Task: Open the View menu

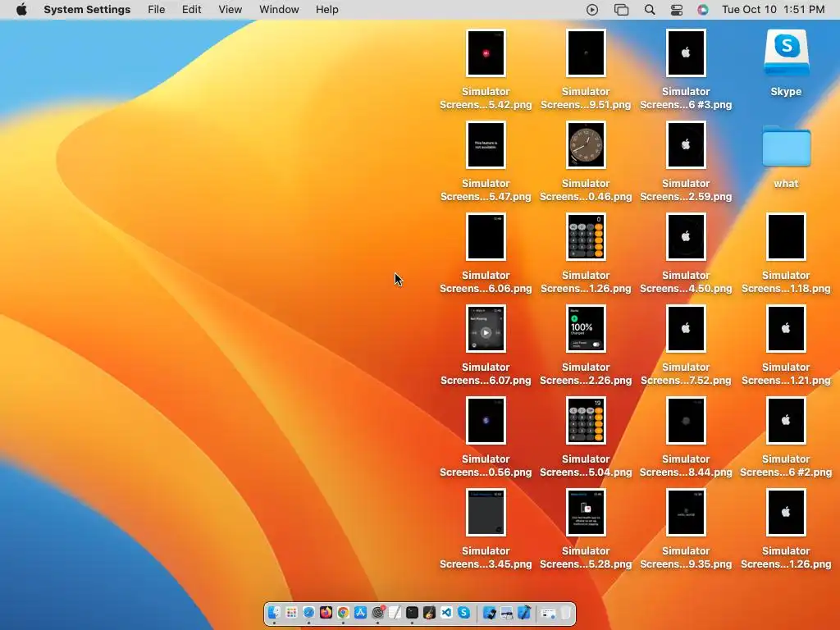Action: click(x=230, y=10)
